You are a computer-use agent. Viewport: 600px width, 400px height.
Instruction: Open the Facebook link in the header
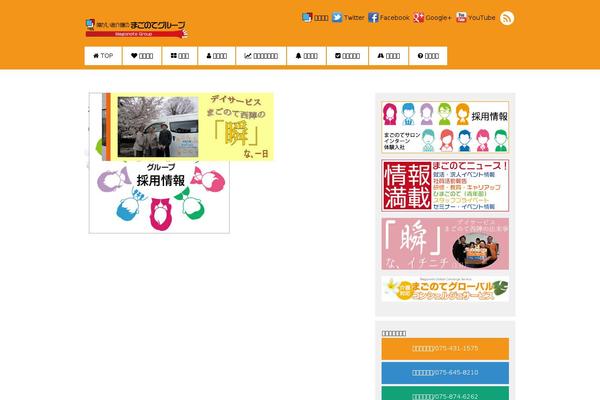(x=388, y=18)
